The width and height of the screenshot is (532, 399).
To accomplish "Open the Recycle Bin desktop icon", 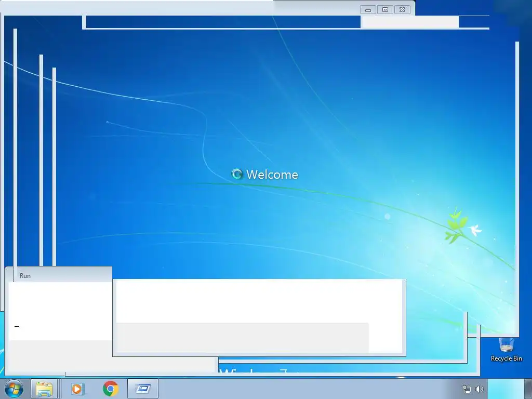I will 506,350.
